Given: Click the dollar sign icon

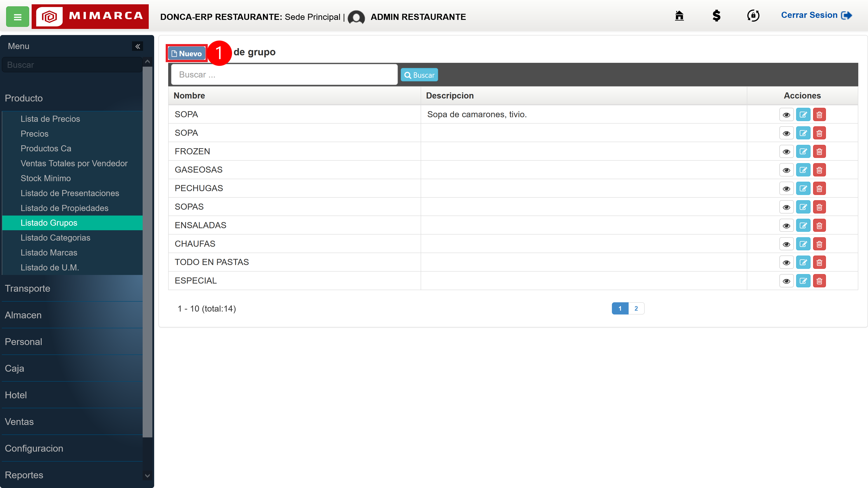Looking at the screenshot, I should 716,16.
